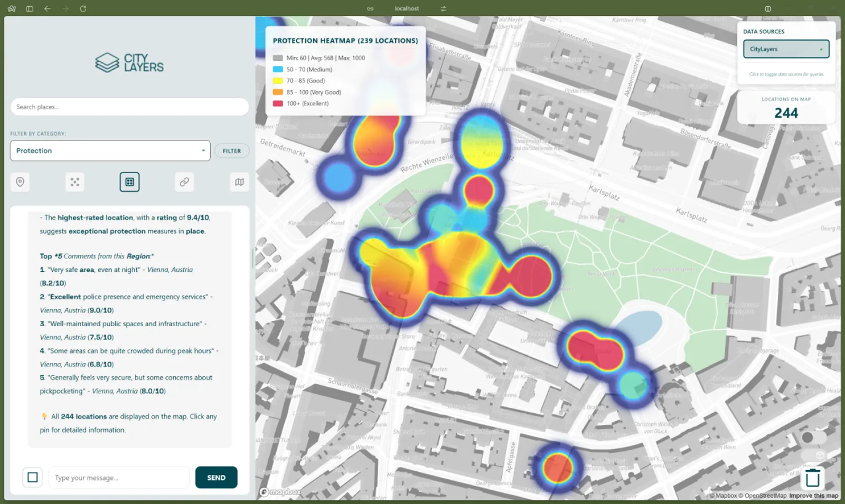Click the split view icon in browser bar
Viewport: 845px width, 504px height.
[x=768, y=8]
